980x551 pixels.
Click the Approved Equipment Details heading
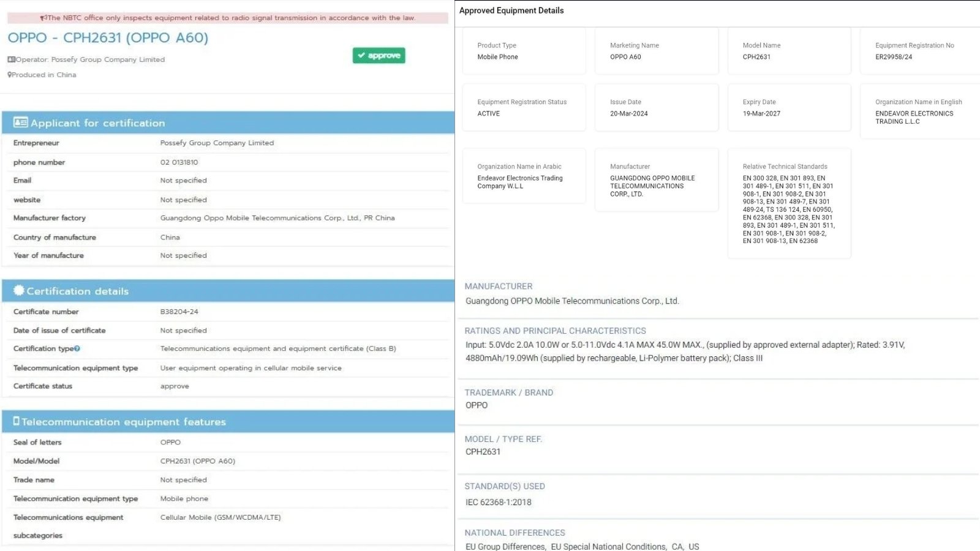coord(511,10)
